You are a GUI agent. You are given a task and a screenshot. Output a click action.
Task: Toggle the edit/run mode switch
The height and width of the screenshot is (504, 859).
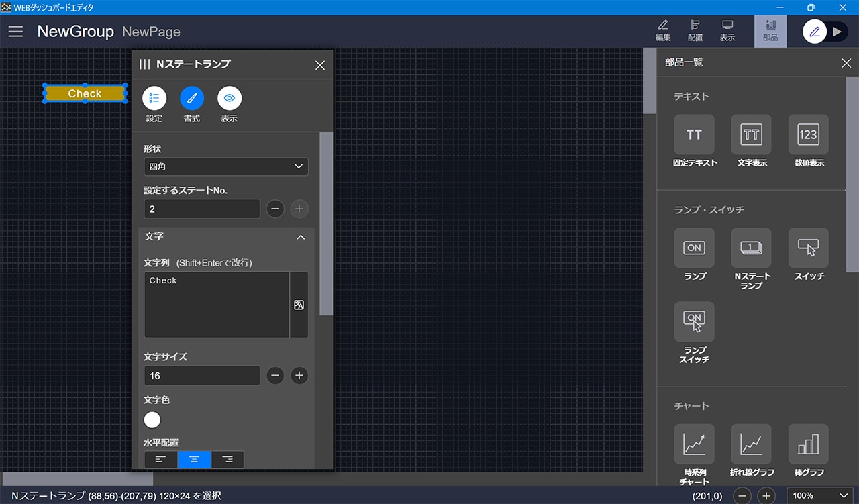(825, 32)
